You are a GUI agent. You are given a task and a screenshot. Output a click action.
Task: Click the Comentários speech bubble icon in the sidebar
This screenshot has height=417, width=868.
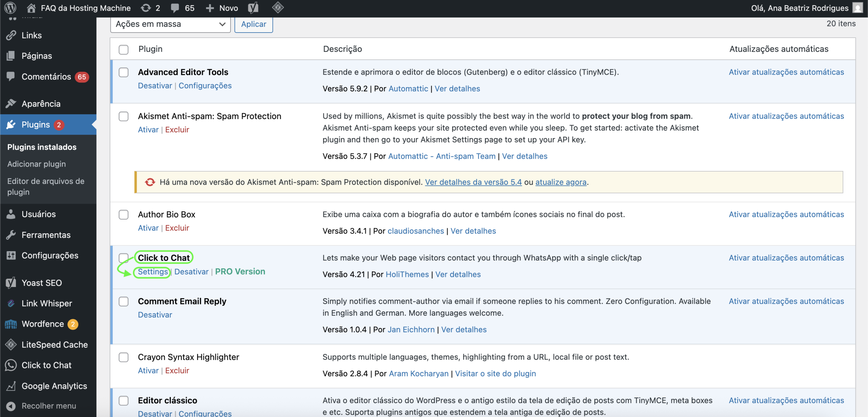[x=11, y=76]
